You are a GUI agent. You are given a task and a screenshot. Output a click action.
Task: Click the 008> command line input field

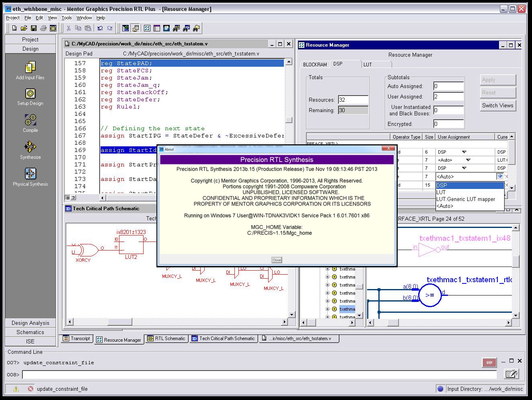coord(259,375)
